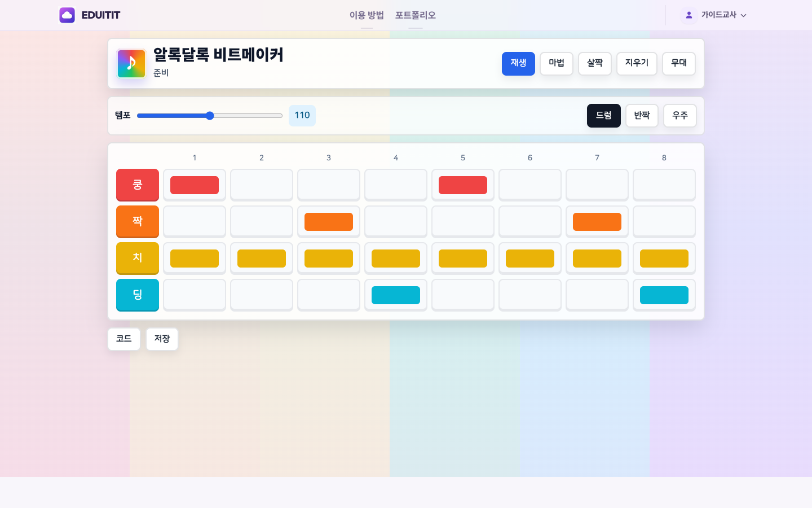The width and height of the screenshot is (812, 508).
Task: Click the EDUITIT cloud logo icon
Action: click(67, 15)
